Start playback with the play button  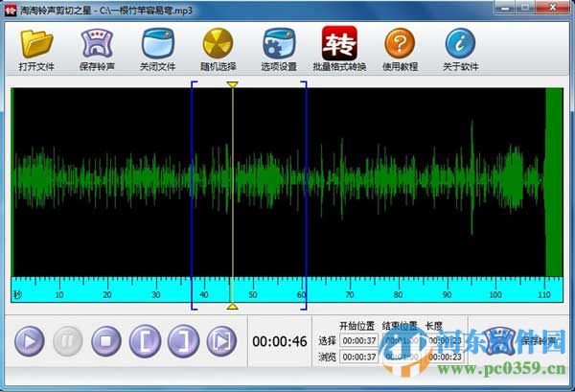tap(30, 341)
